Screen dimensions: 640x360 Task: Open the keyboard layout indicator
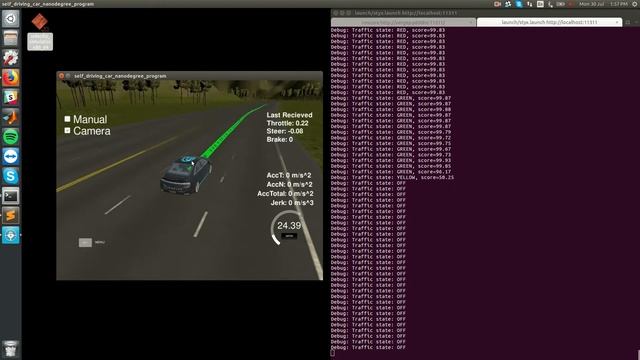point(540,4)
